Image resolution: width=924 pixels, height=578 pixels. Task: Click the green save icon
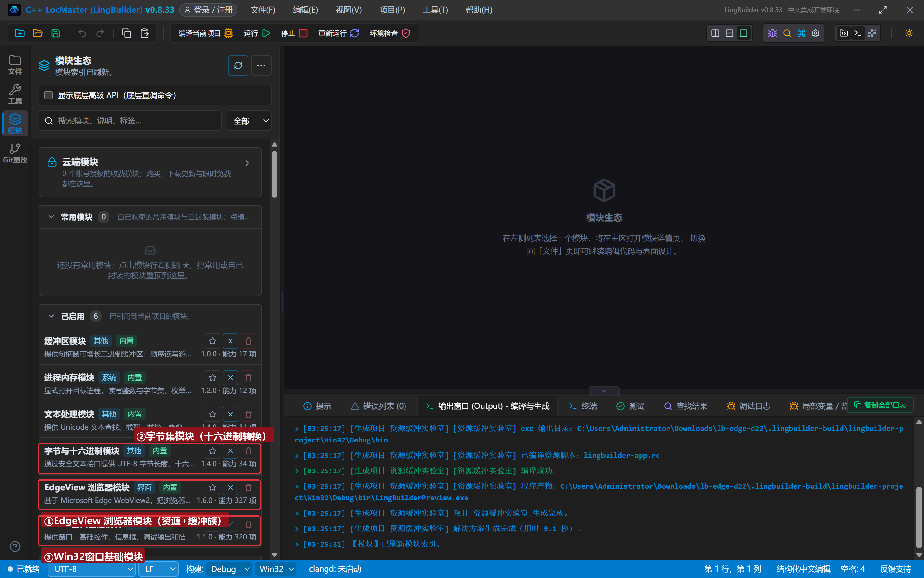56,33
